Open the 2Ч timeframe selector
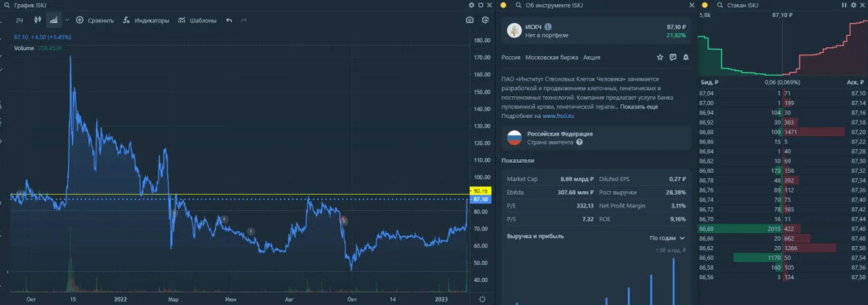The width and height of the screenshot is (868, 305). pos(20,20)
